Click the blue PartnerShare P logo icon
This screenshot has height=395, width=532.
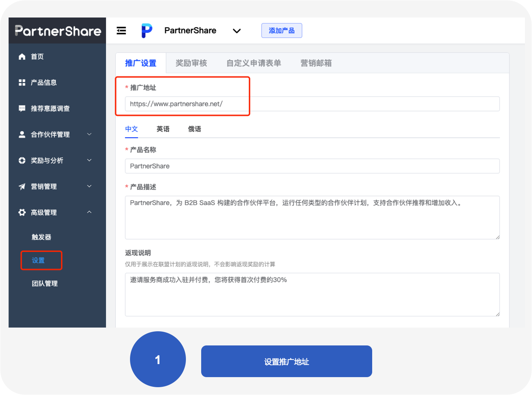(146, 31)
